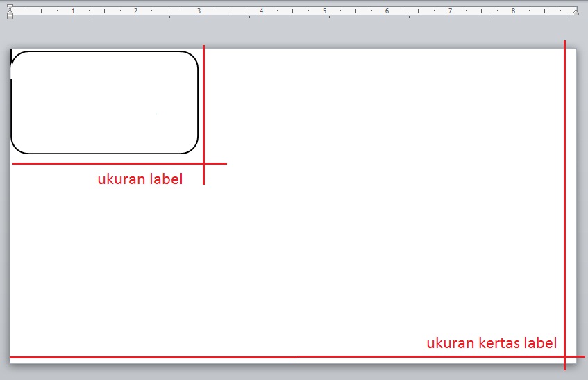Click ruler number 3
The height and width of the screenshot is (380, 588).
(199, 11)
